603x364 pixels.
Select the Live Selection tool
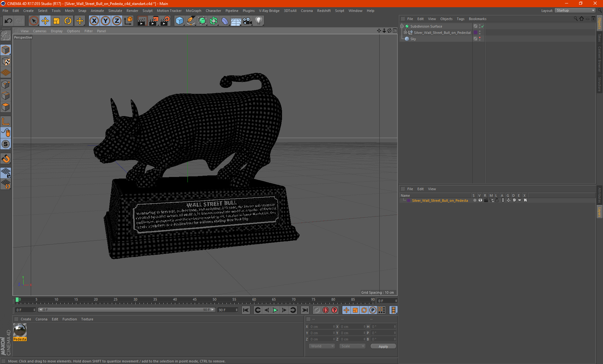(34, 21)
